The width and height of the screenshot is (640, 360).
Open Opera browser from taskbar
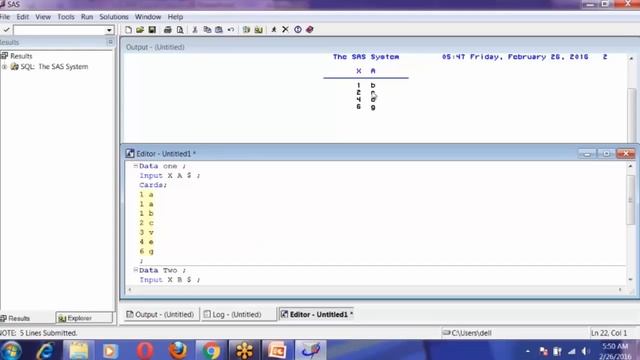145,350
